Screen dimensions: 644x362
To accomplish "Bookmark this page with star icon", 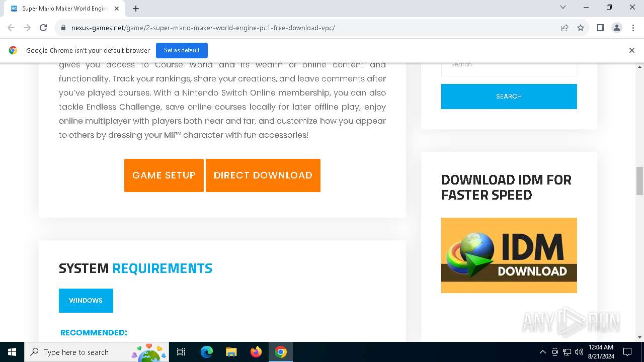I will pyautogui.click(x=581, y=28).
